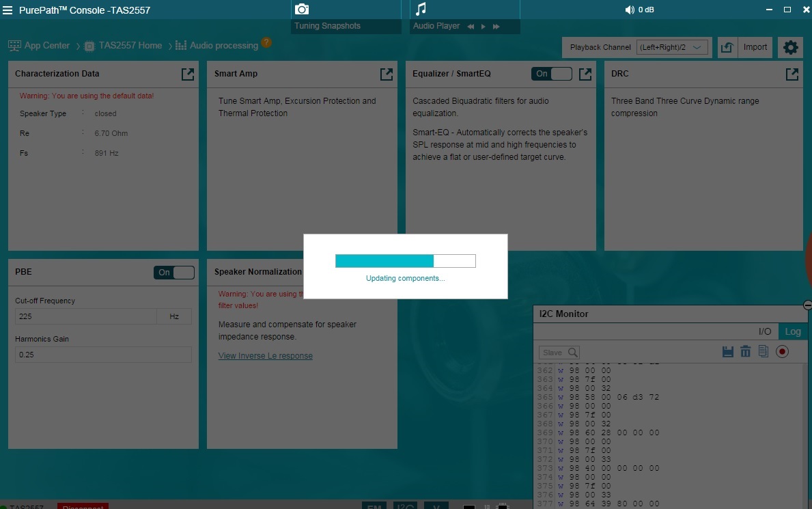Switch to the Log tab in I2C Monitor
Viewport: 812px width, 509px height.
(x=792, y=332)
